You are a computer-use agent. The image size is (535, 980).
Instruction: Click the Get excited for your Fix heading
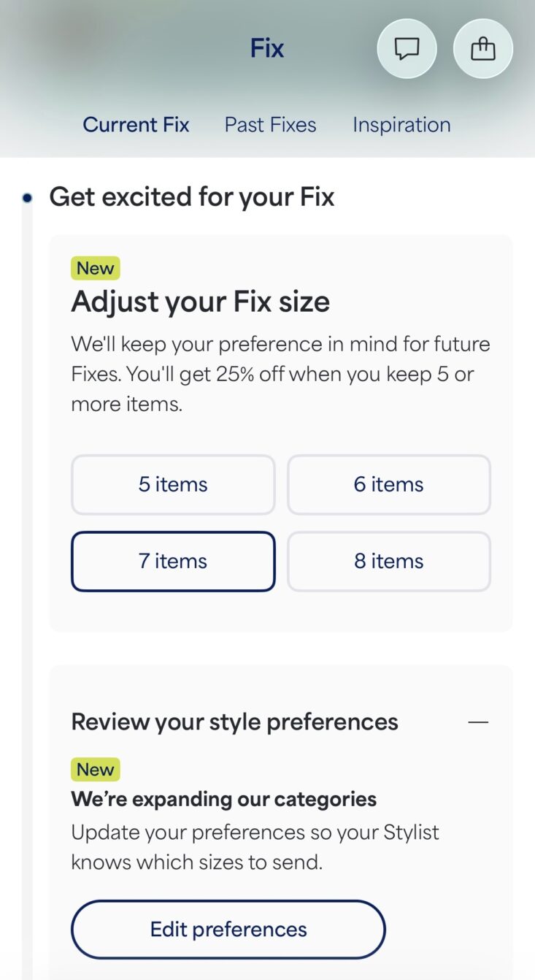click(191, 197)
